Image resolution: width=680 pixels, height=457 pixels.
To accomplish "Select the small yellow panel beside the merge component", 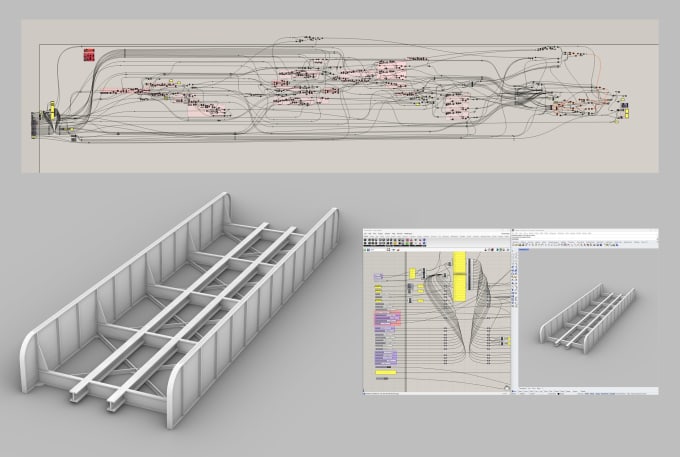I will 412,274.
